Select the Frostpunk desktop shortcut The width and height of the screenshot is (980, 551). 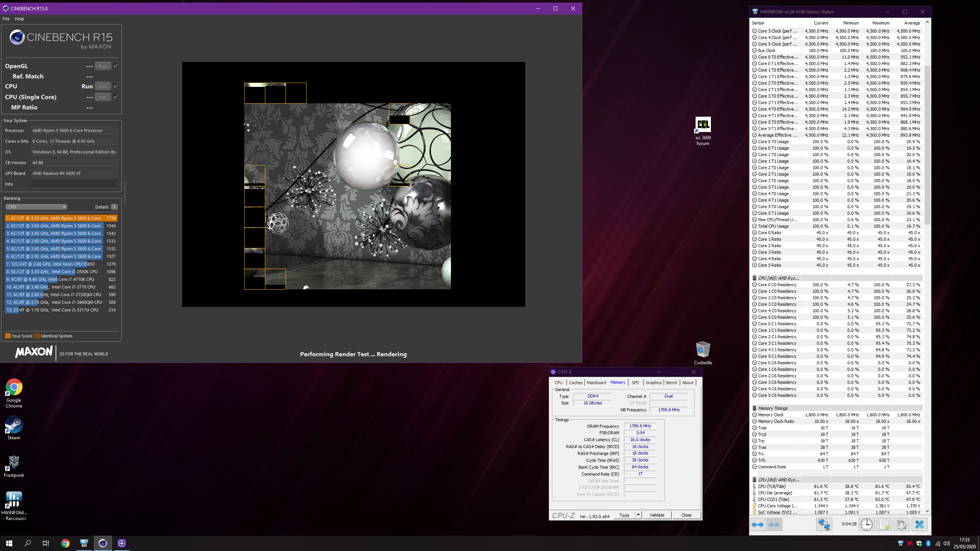[14, 466]
